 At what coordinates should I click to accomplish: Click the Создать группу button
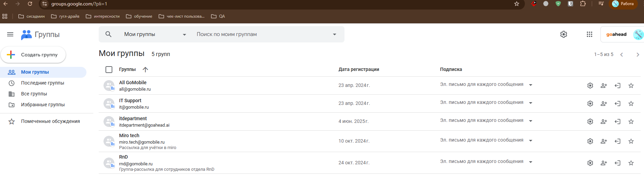[33, 55]
